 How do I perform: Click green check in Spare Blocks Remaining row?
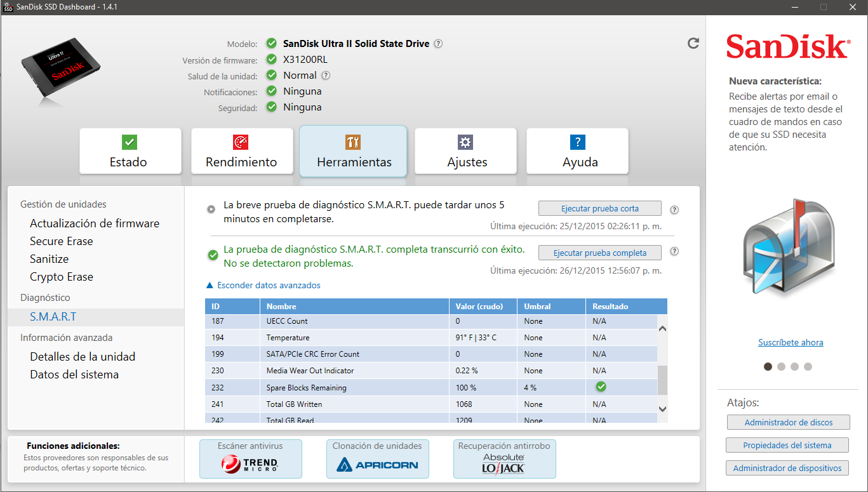pyautogui.click(x=601, y=387)
